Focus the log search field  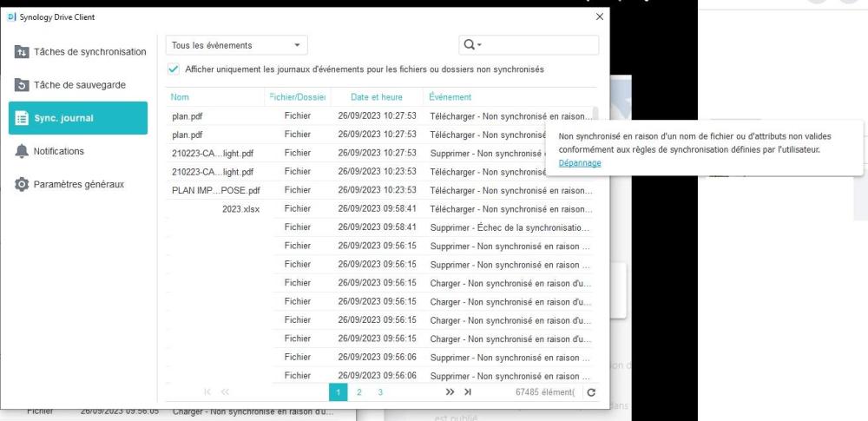click(x=529, y=45)
